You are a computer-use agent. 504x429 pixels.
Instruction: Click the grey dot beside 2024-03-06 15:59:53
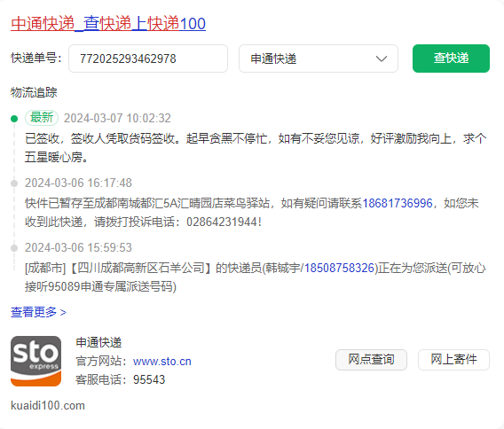tap(14, 248)
